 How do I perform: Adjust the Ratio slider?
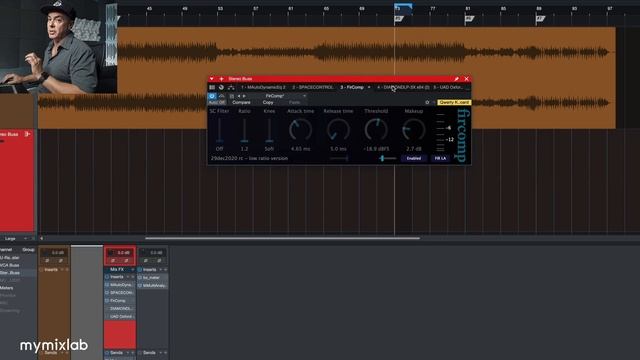pyautogui.click(x=244, y=130)
